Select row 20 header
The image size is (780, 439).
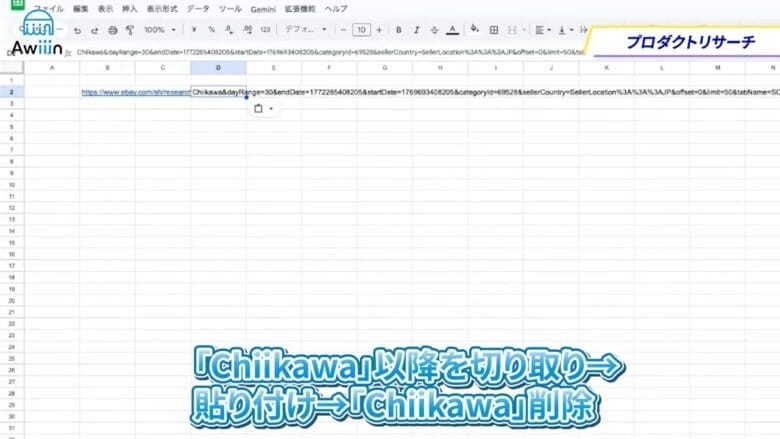tap(12, 300)
